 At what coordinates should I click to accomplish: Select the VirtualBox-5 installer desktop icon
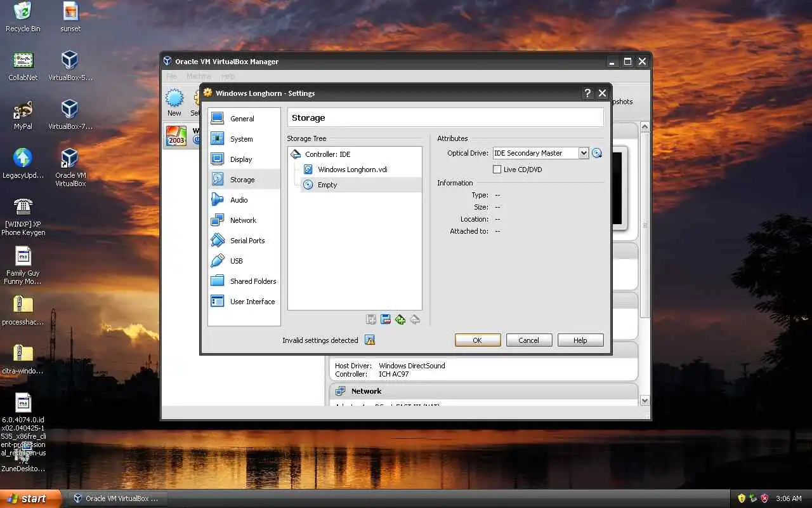coord(70,66)
